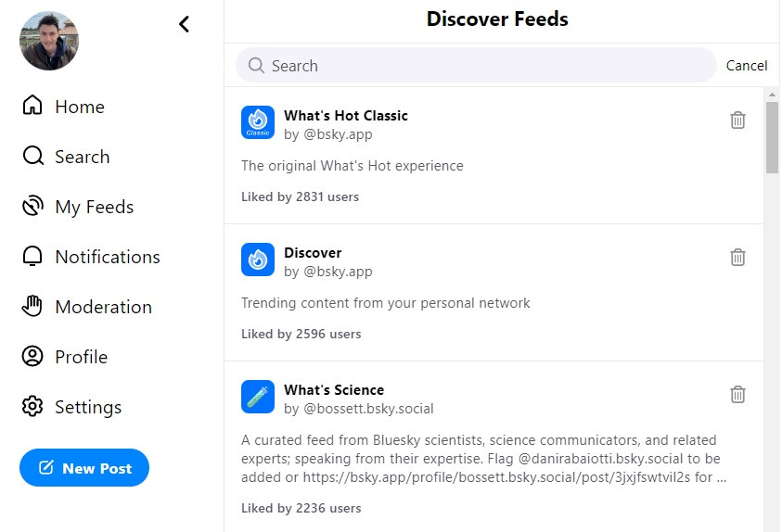This screenshot has height=532, width=782.
Task: Click the Moderation hand icon
Action: point(32,306)
